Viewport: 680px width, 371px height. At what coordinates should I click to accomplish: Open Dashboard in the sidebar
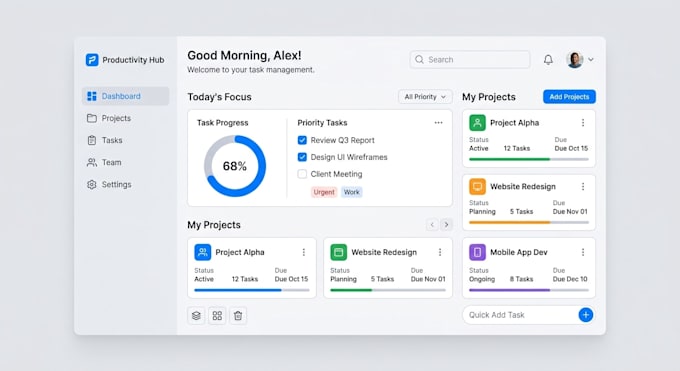(125, 96)
